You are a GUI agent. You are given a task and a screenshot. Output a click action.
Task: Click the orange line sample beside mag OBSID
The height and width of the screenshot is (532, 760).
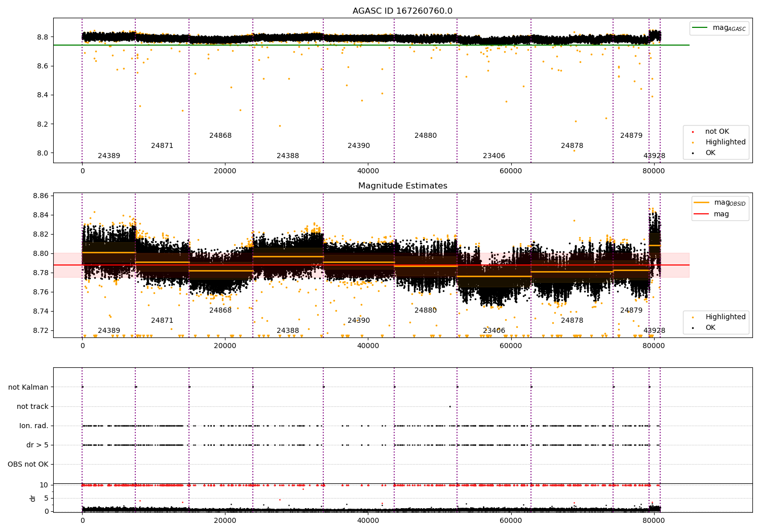(x=702, y=202)
